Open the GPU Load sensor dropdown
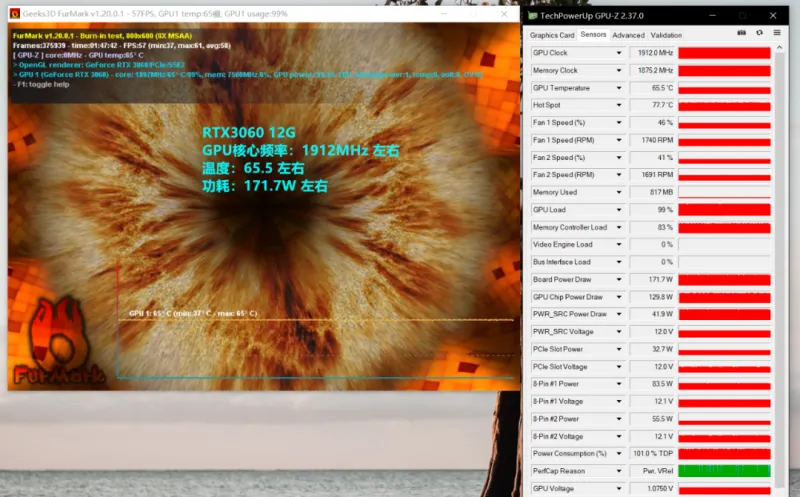The height and width of the screenshot is (497, 800). [x=619, y=210]
